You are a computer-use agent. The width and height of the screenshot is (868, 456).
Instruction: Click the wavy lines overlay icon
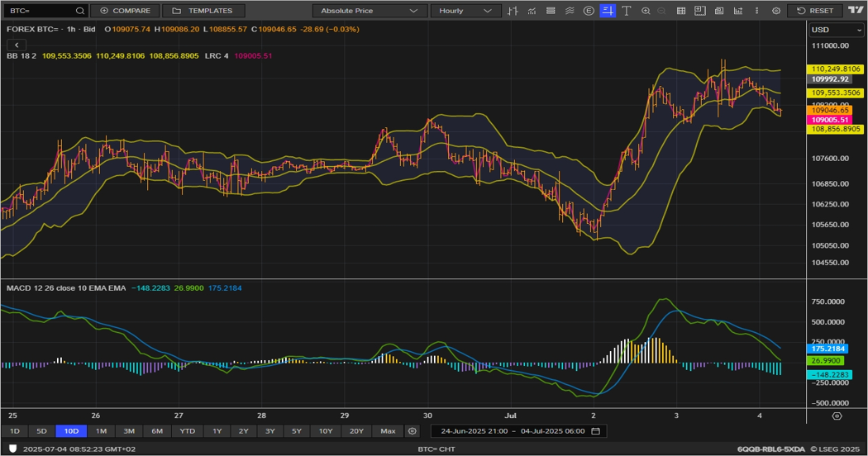[570, 11]
